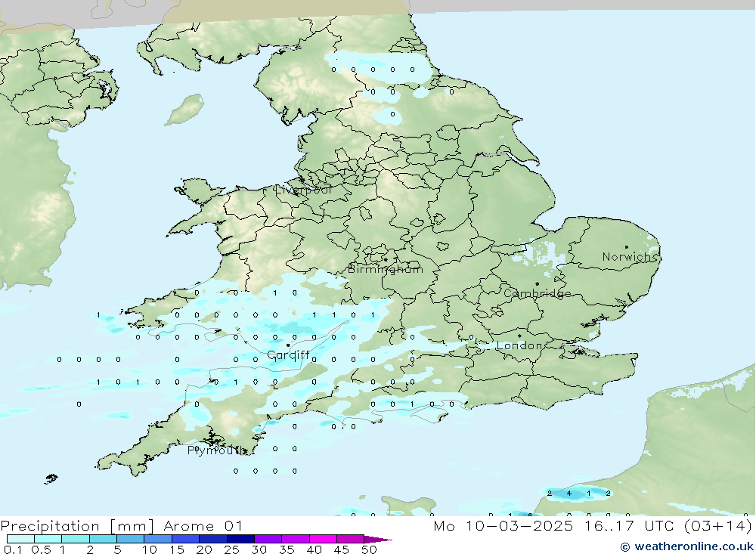Click the over-50 mm arrow tip of legend

[378, 539]
